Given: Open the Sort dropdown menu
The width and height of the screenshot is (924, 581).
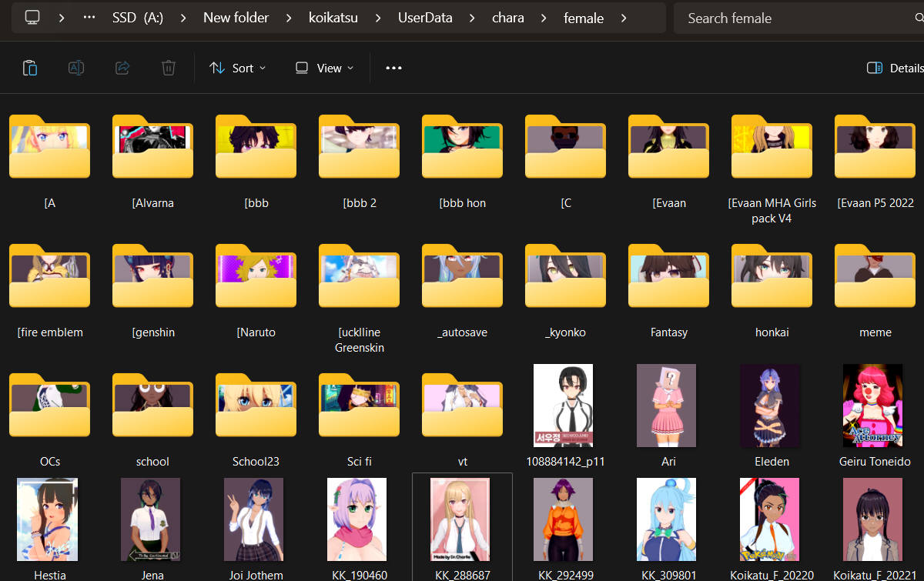Looking at the screenshot, I should [237, 68].
